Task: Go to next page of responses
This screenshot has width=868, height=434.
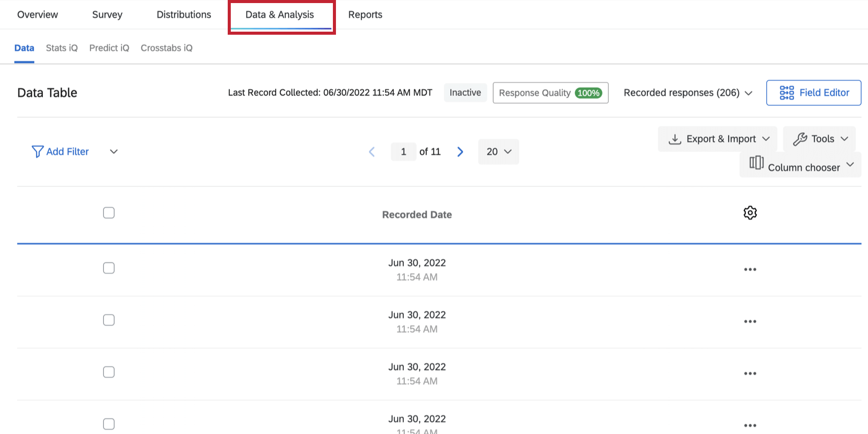Action: pos(460,152)
